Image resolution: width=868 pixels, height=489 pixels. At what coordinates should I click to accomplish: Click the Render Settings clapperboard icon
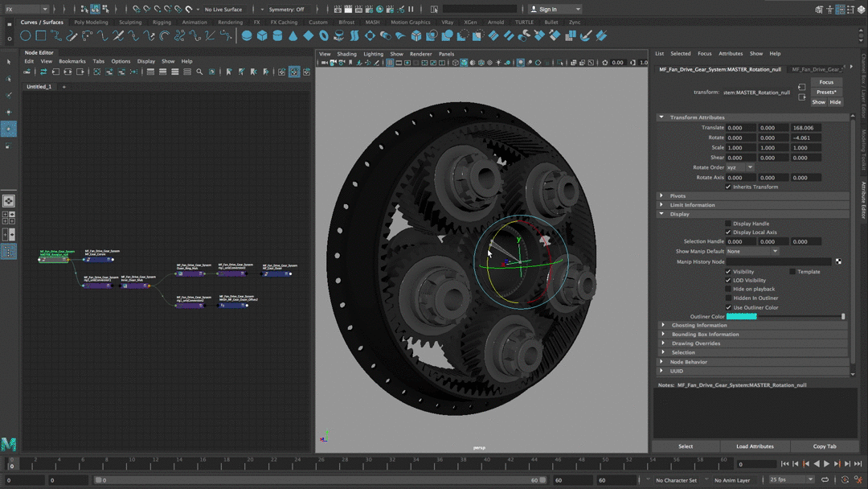pyautogui.click(x=369, y=9)
